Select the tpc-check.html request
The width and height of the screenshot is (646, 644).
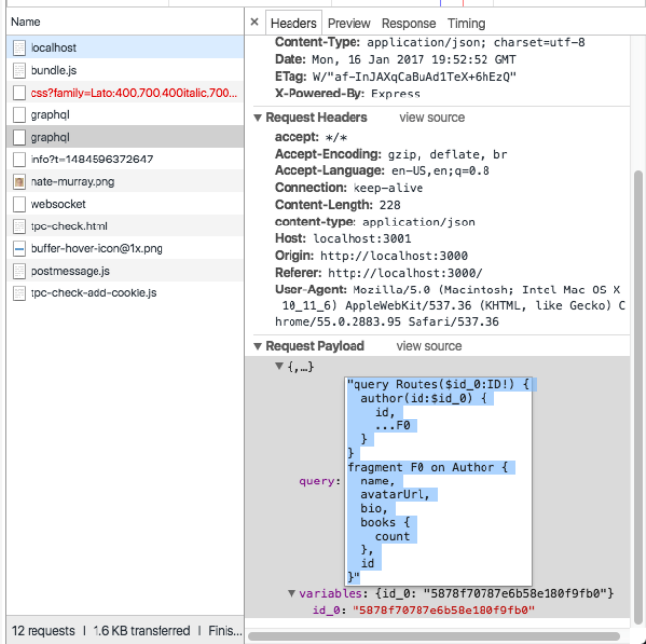pyautogui.click(x=125, y=226)
